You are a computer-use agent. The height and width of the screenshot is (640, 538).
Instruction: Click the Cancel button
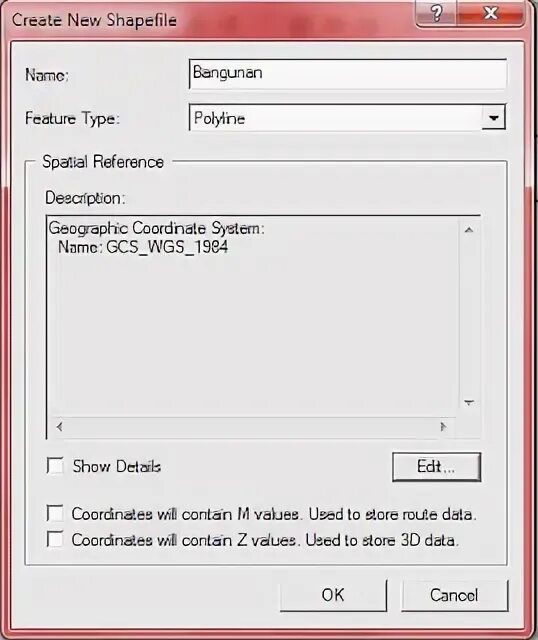tap(454, 595)
